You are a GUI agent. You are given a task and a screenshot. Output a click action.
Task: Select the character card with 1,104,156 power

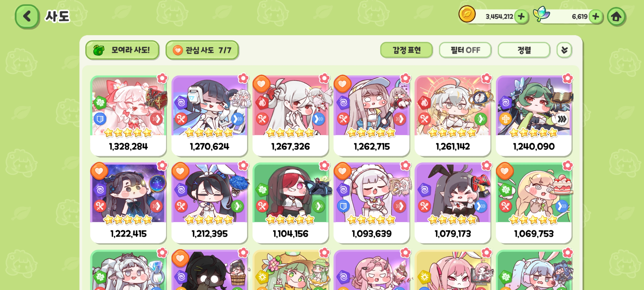tap(290, 203)
